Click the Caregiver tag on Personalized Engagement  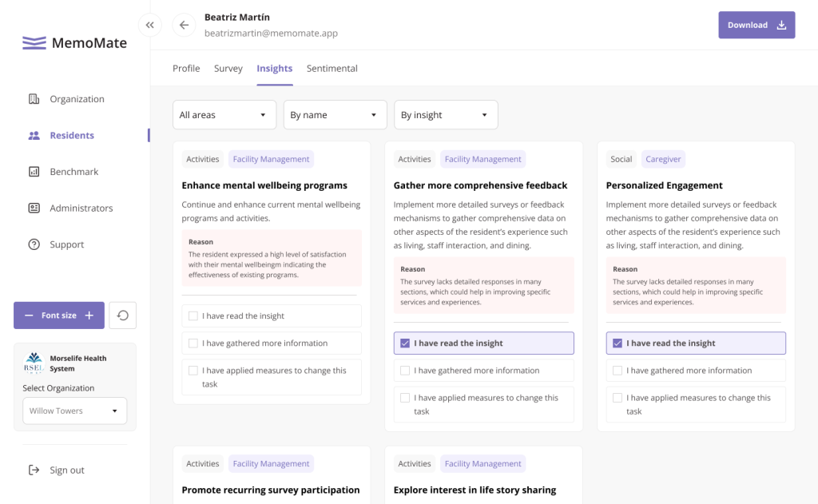[x=663, y=159]
